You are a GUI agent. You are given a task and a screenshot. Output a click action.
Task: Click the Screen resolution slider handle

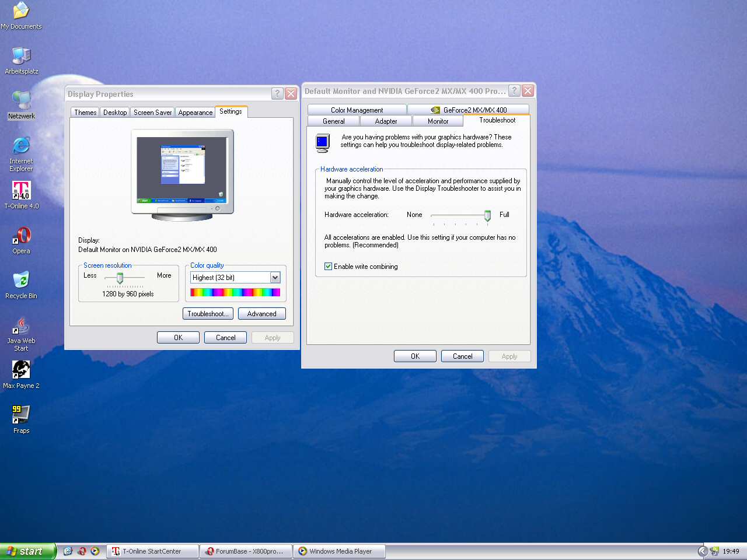point(120,278)
